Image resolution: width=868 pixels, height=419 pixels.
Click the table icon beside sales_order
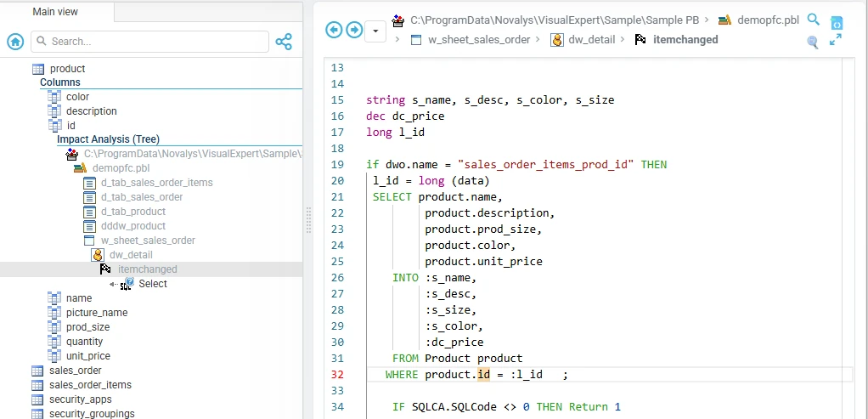click(x=37, y=371)
